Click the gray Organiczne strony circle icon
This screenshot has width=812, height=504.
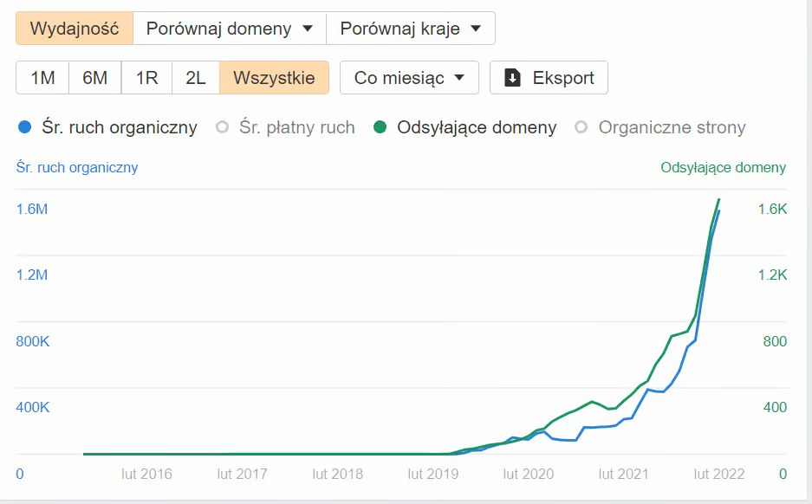click(582, 126)
